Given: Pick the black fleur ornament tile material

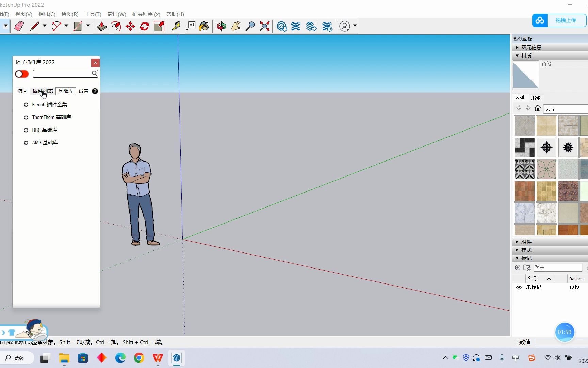Looking at the screenshot, I should (546, 148).
